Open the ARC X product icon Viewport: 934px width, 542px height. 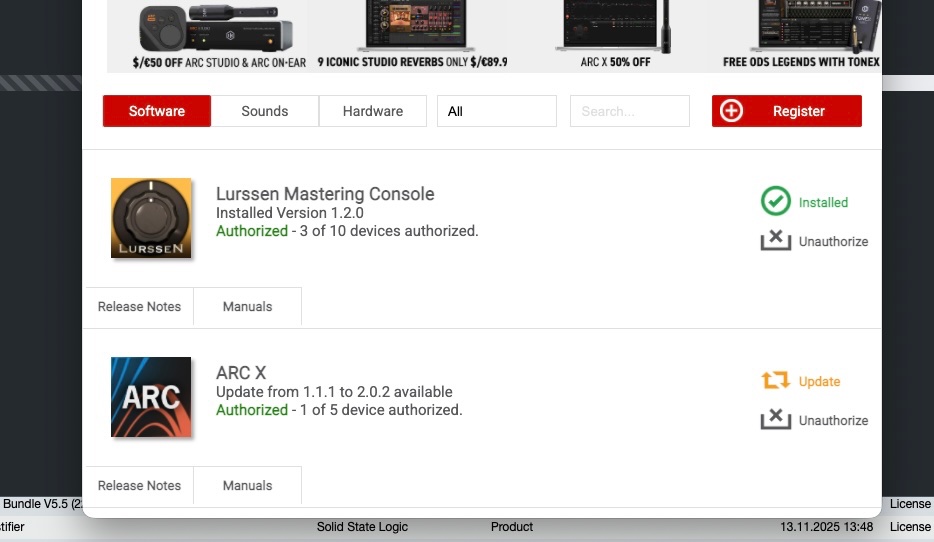pos(151,397)
